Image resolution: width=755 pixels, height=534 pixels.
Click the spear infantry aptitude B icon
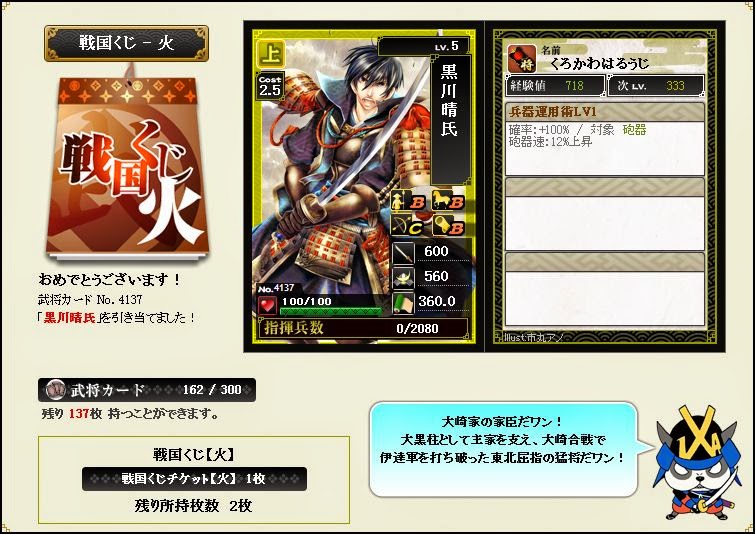tap(407, 201)
